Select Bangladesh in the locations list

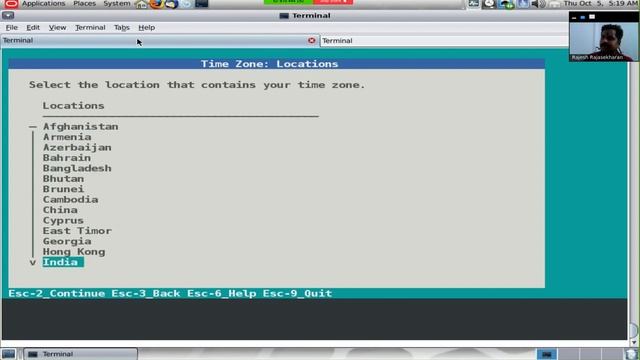tap(77, 168)
